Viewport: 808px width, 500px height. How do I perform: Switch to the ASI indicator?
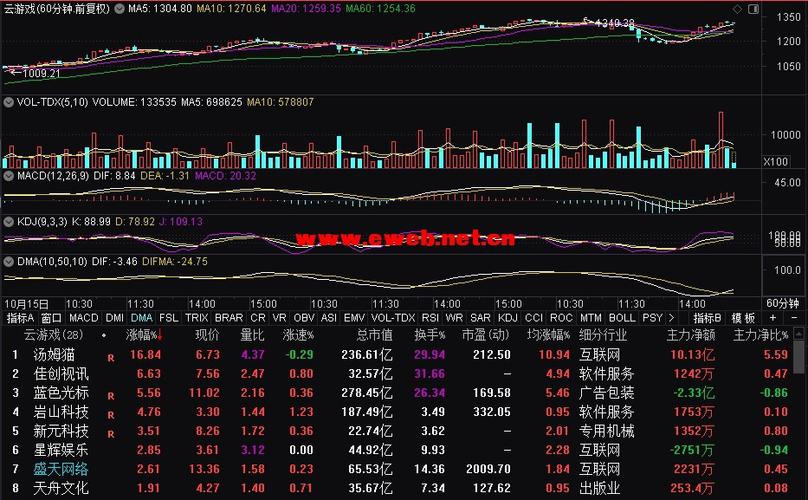(x=329, y=318)
